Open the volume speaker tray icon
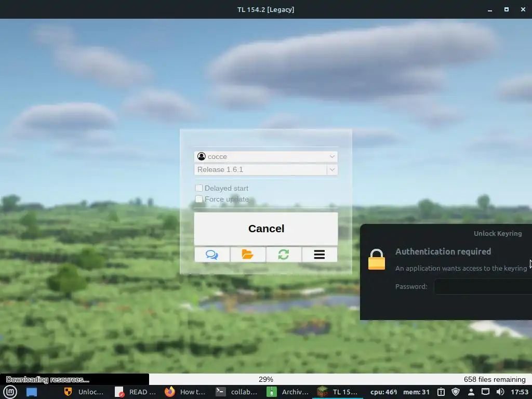532x399 pixels. tap(500, 392)
